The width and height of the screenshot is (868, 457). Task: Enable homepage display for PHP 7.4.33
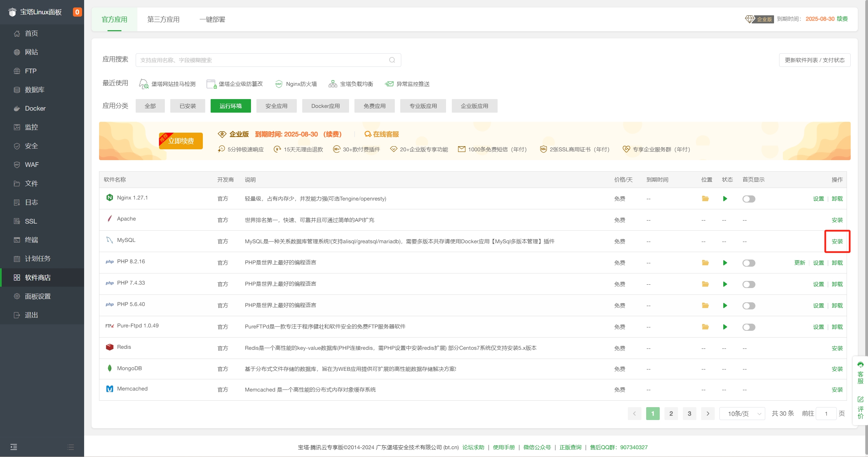(749, 284)
